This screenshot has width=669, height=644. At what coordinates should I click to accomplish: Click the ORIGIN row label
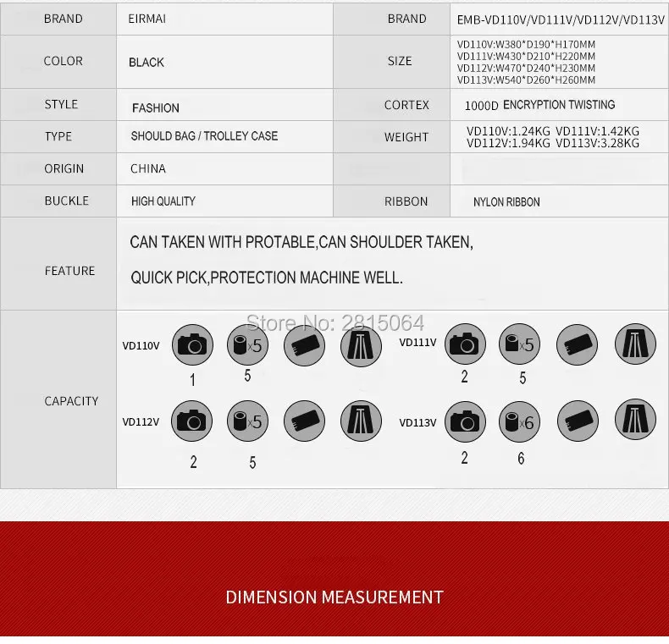(x=64, y=169)
